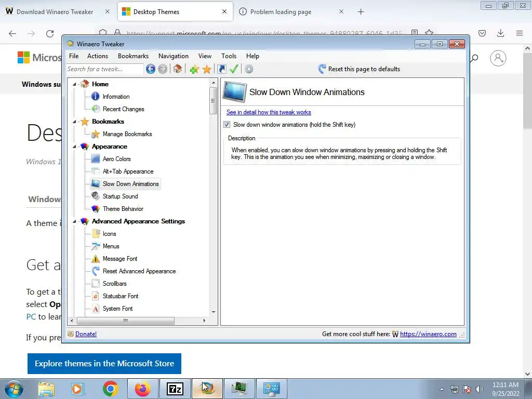Screen dimensions: 532x399
Task: Open See in detail how this tweak works
Action: [269, 112]
